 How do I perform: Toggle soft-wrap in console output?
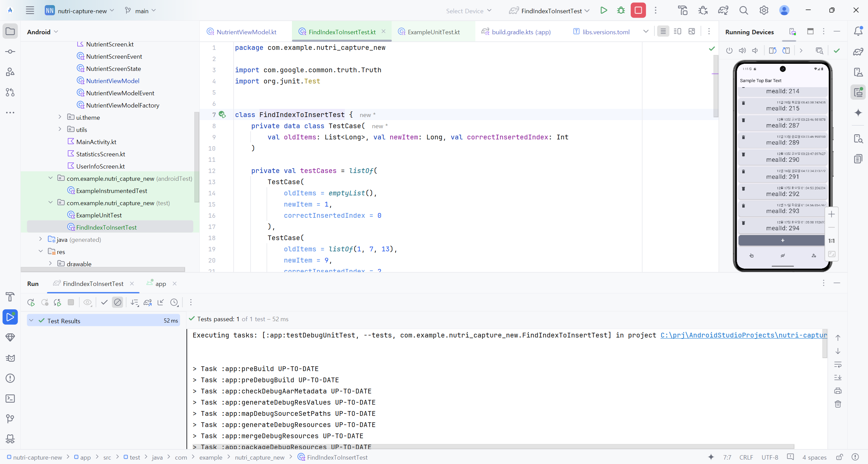click(x=838, y=365)
